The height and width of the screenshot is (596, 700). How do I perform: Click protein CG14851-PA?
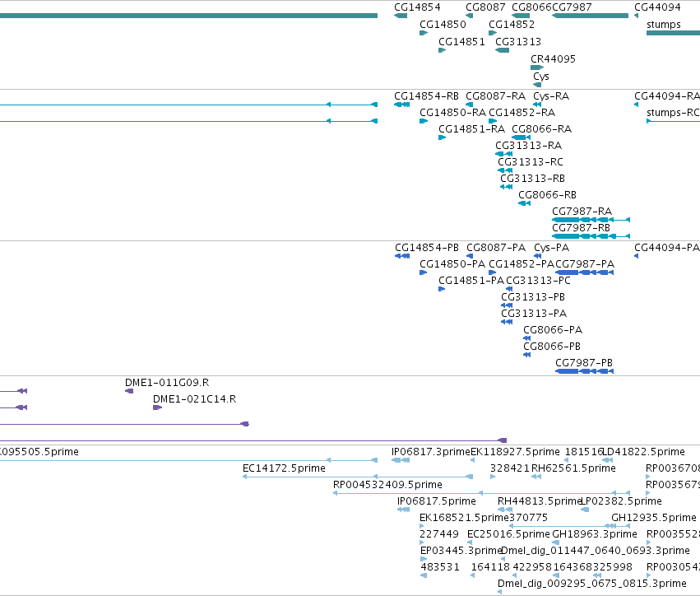(442, 289)
